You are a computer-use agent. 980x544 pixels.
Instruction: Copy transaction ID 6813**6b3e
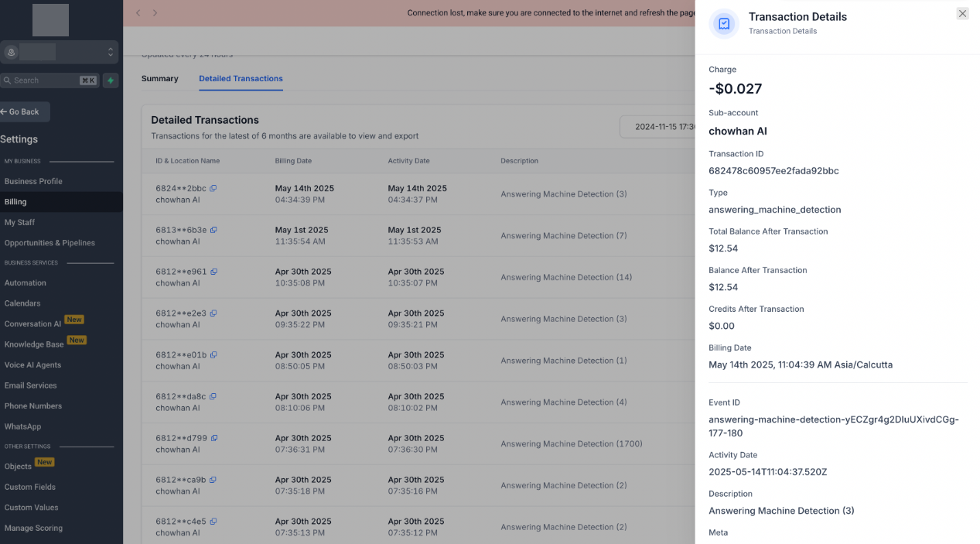(x=213, y=230)
